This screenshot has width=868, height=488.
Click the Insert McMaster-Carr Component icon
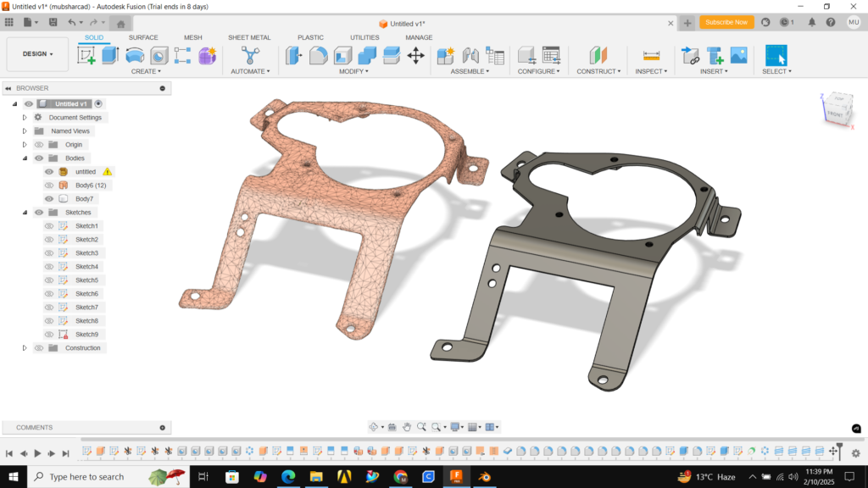coord(715,56)
